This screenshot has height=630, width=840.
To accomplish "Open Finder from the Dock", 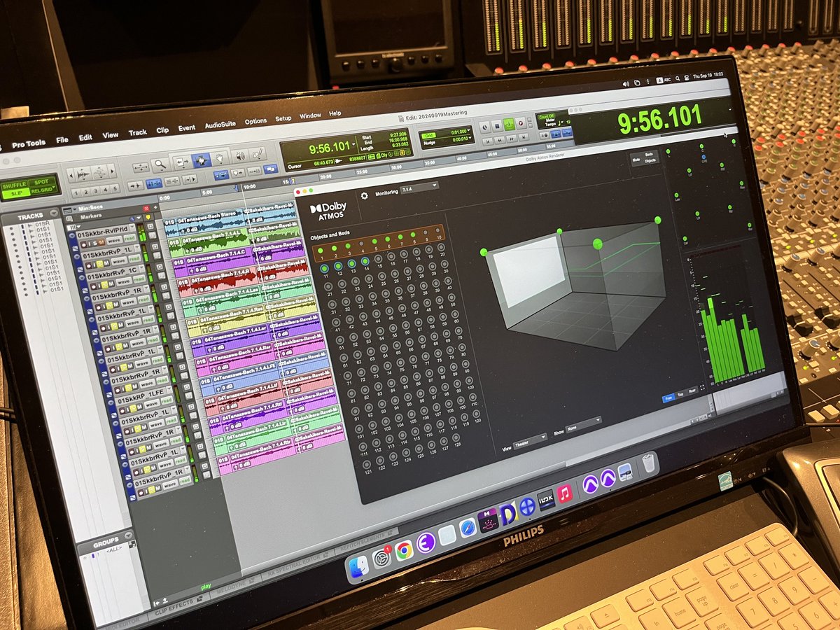I will click(358, 566).
